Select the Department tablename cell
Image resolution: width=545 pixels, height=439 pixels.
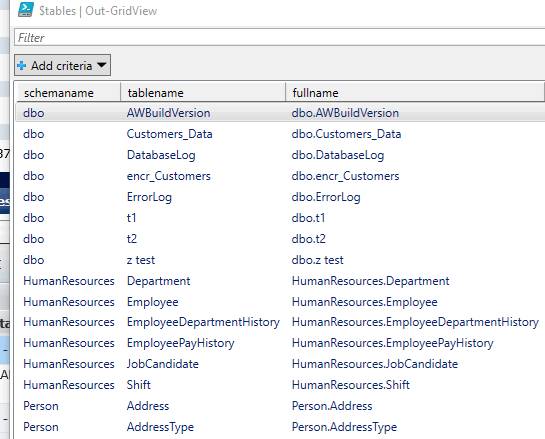pyautogui.click(x=158, y=281)
